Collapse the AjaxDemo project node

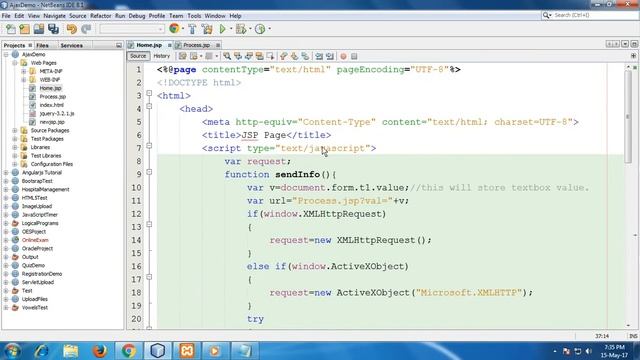[6, 54]
